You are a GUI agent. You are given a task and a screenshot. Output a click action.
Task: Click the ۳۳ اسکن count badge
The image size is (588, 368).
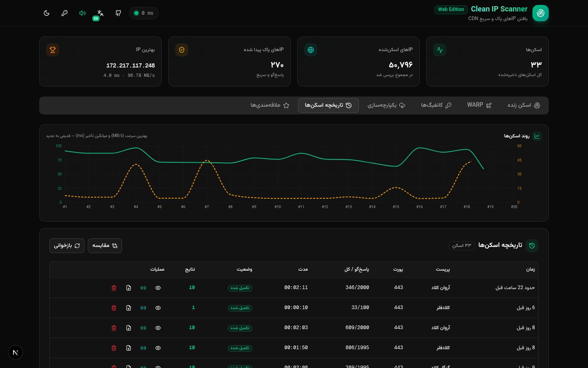click(462, 245)
